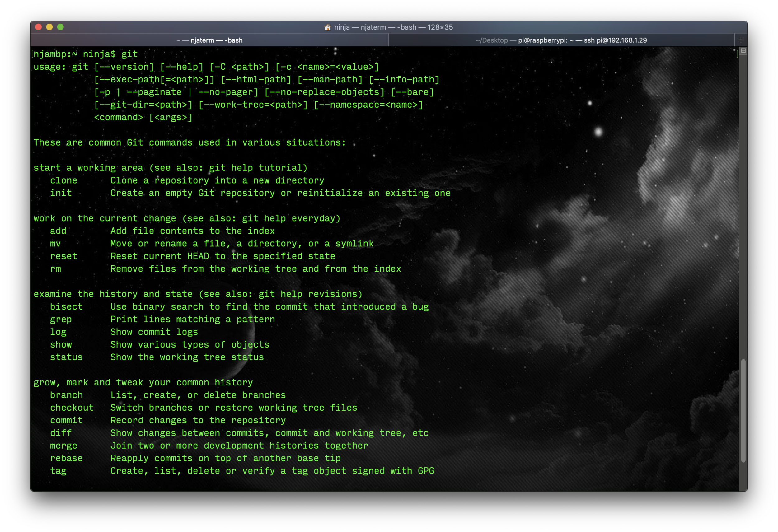Click the 'git' command at the prompt

[x=129, y=54]
